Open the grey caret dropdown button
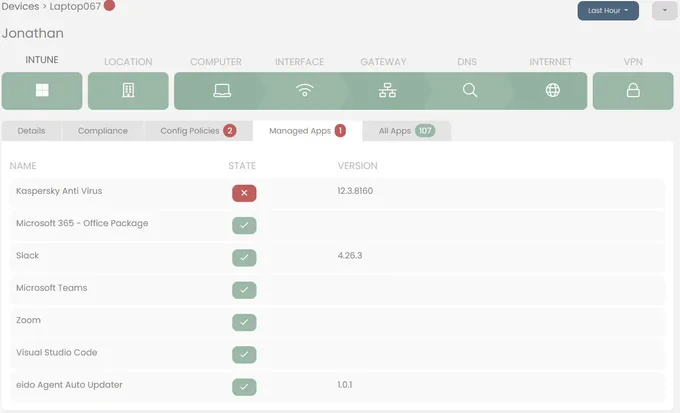680x413 pixels. [664, 10]
